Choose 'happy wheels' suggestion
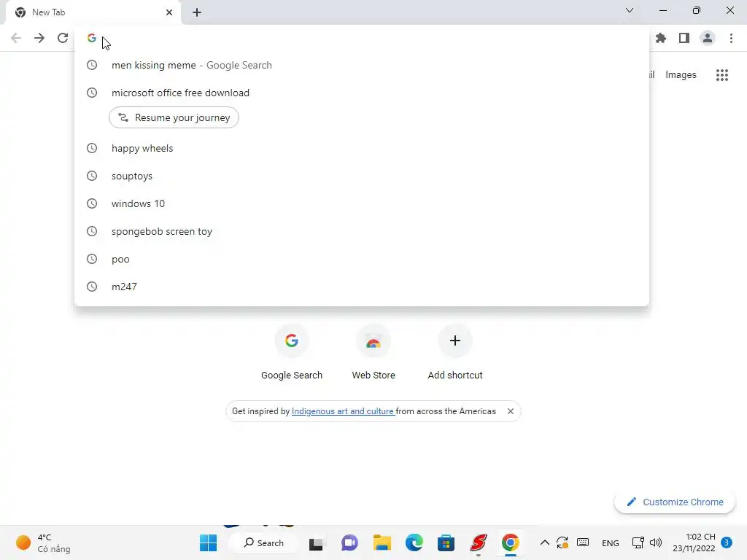Image resolution: width=747 pixels, height=560 pixels. (362, 148)
